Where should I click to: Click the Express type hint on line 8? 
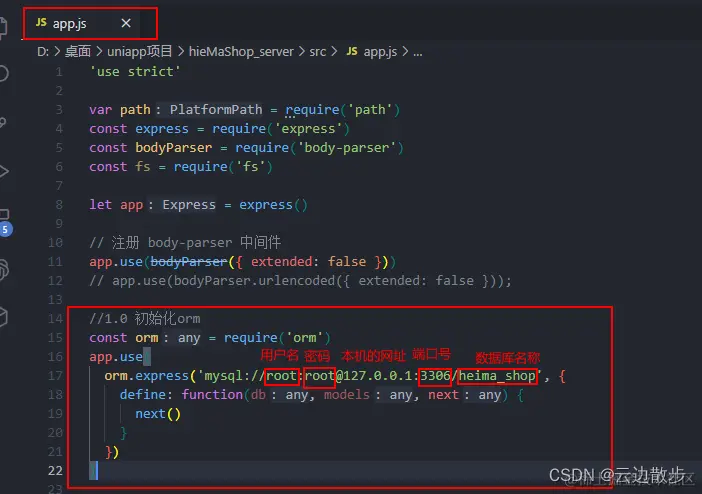pyautogui.click(x=188, y=205)
